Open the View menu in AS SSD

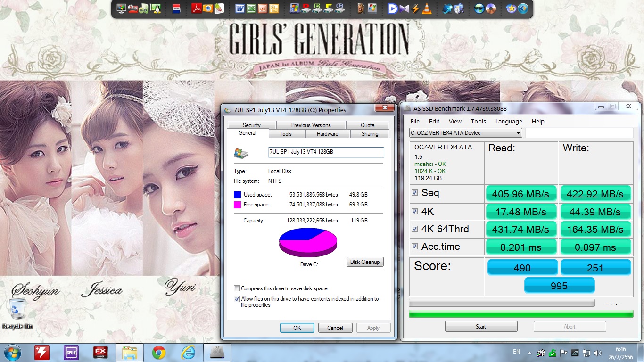455,121
